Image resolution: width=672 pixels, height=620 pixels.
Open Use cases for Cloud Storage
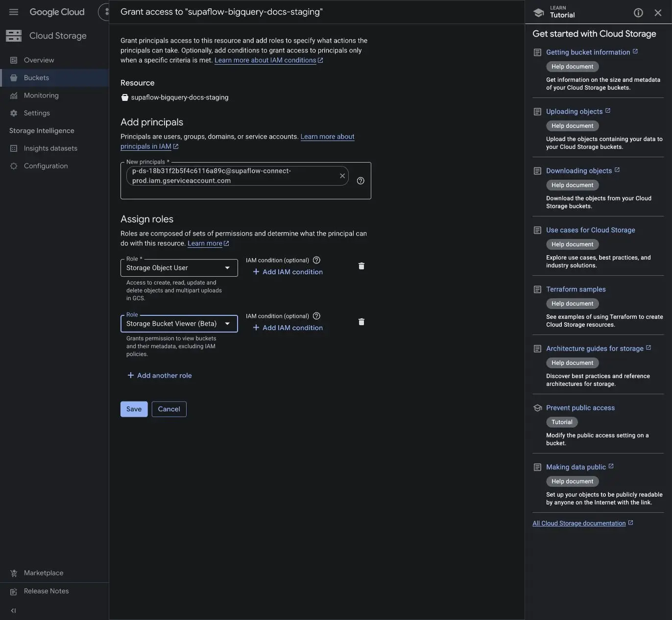pyautogui.click(x=591, y=230)
